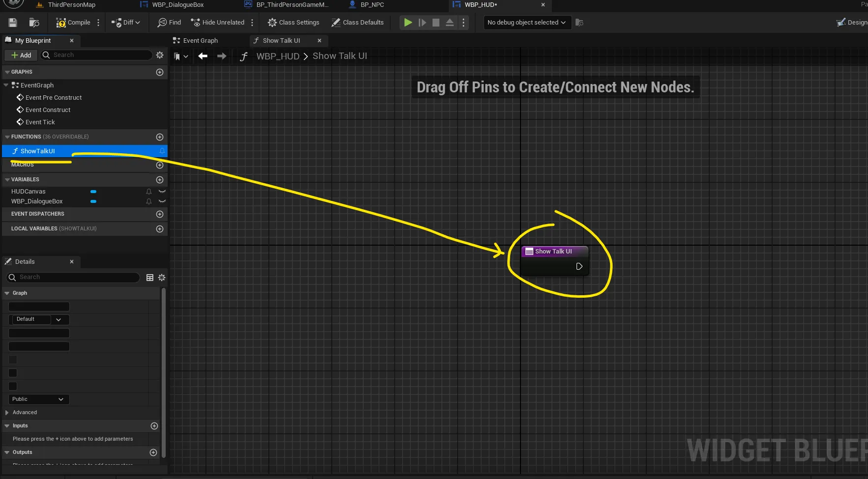This screenshot has width=868, height=479.
Task: Open Details view options gear
Action: (x=162, y=278)
